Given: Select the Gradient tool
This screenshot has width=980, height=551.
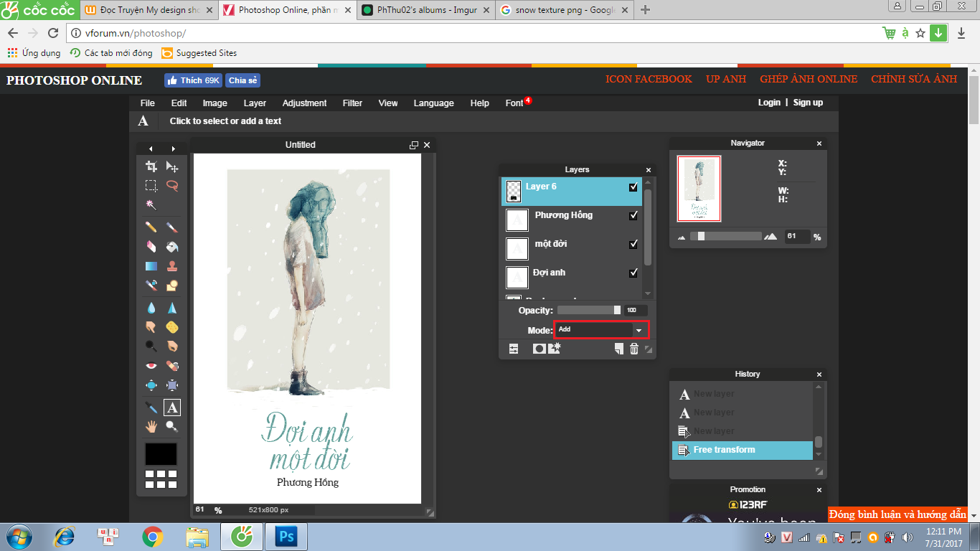Looking at the screenshot, I should (x=151, y=266).
